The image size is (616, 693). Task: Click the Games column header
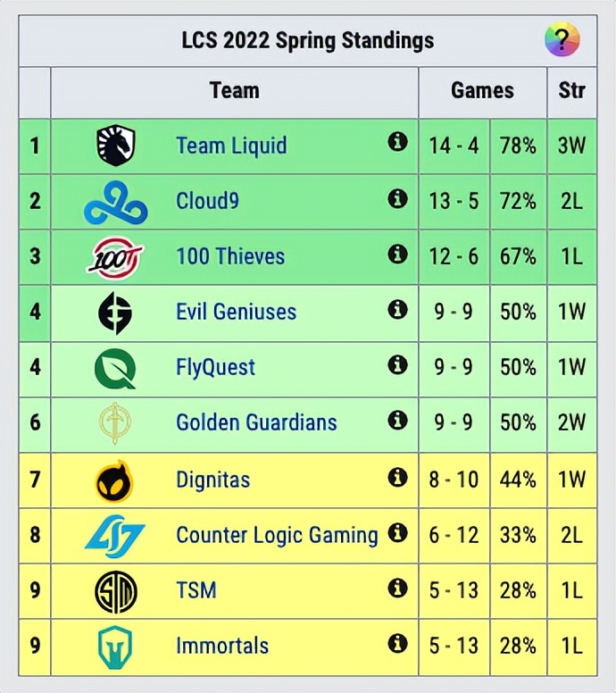(x=483, y=90)
